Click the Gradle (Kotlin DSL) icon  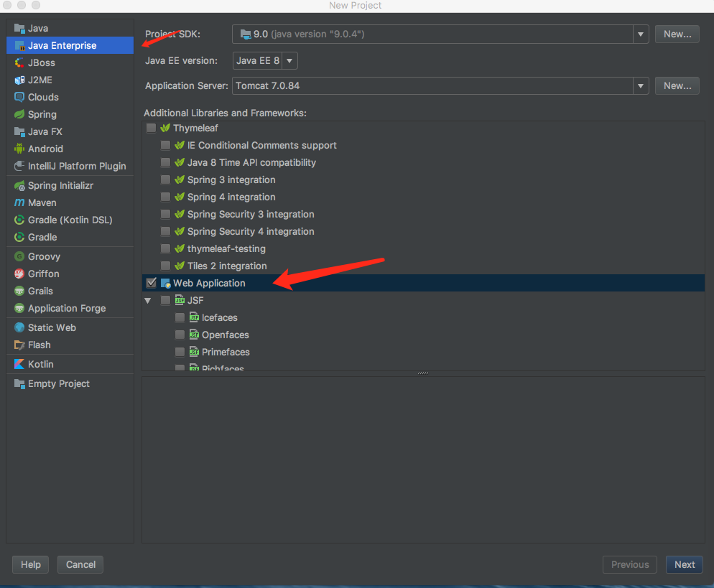click(x=19, y=220)
